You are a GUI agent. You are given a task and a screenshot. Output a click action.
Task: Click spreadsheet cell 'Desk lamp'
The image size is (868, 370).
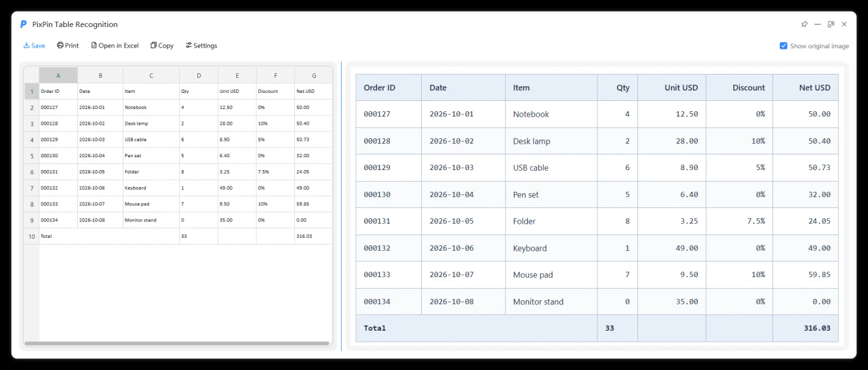pyautogui.click(x=151, y=123)
